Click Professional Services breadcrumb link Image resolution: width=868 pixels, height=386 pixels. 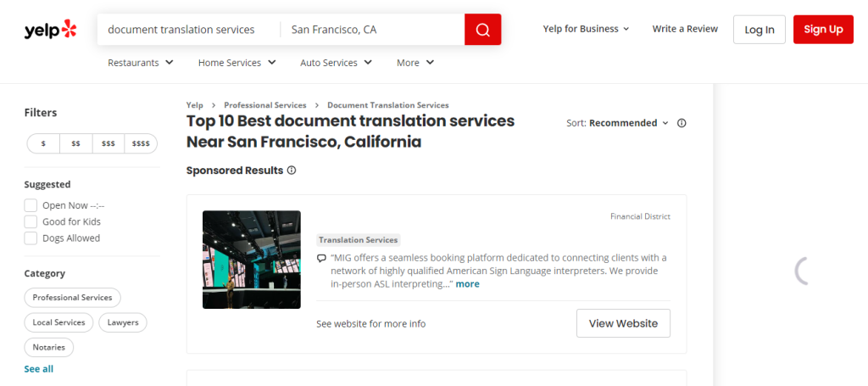pyautogui.click(x=265, y=104)
